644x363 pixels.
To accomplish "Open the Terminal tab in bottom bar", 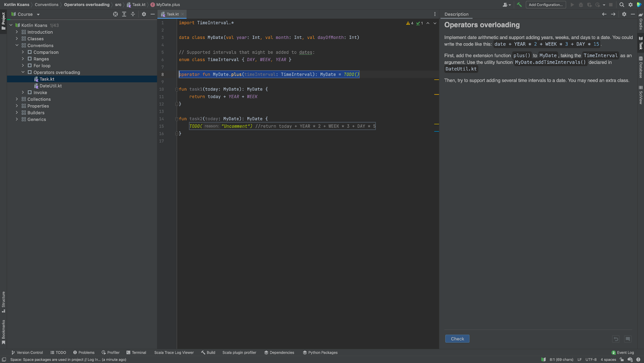I will pyautogui.click(x=136, y=353).
